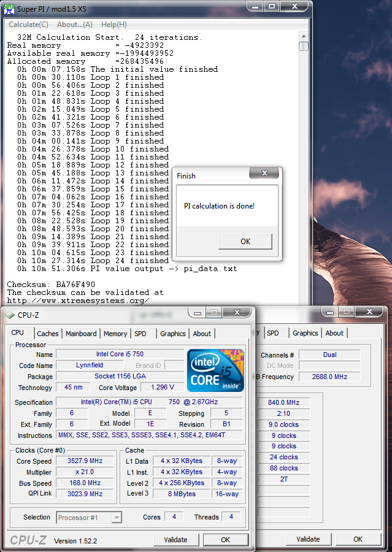Click the 24 clocks timing value
Image resolution: width=392 pixels, height=552 pixels.
coord(283,457)
